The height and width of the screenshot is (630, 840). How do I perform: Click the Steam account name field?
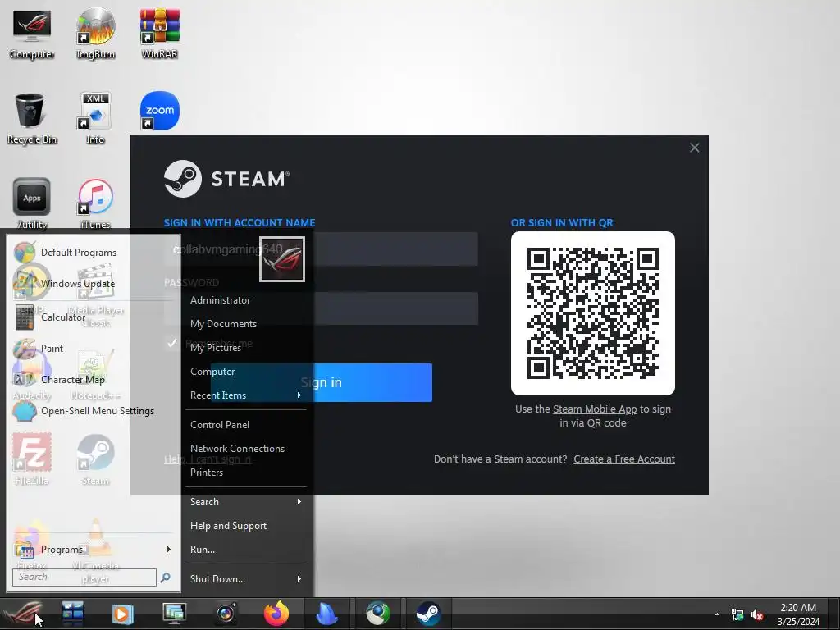pyautogui.click(x=321, y=249)
